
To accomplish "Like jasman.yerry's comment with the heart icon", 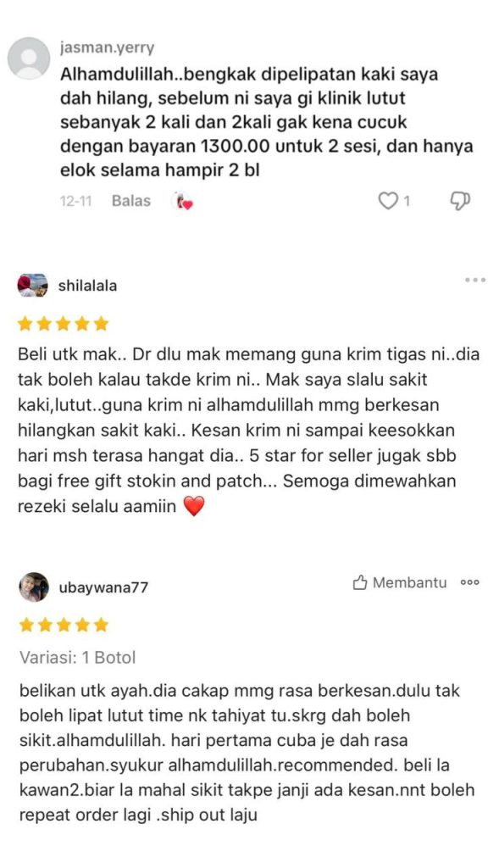I will click(388, 200).
